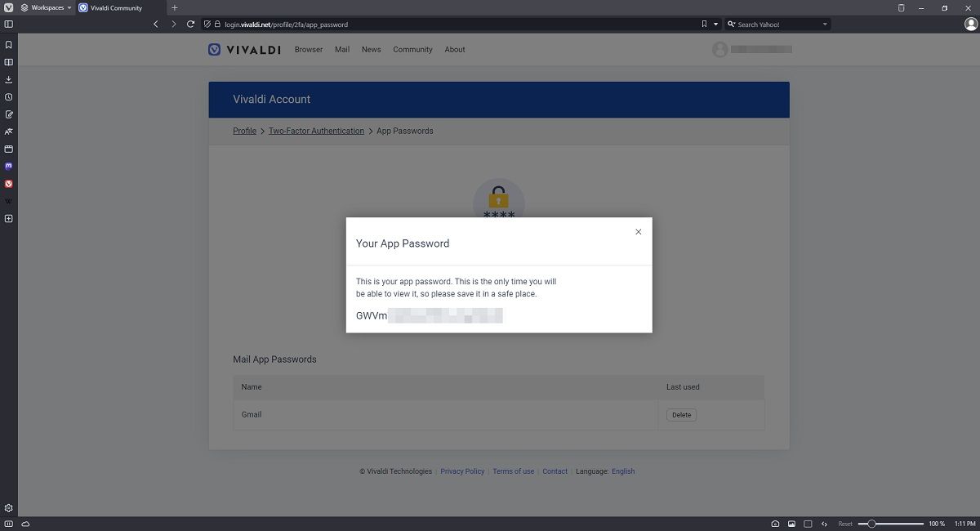
Task: Open the Reading List panel
Action: point(8,62)
